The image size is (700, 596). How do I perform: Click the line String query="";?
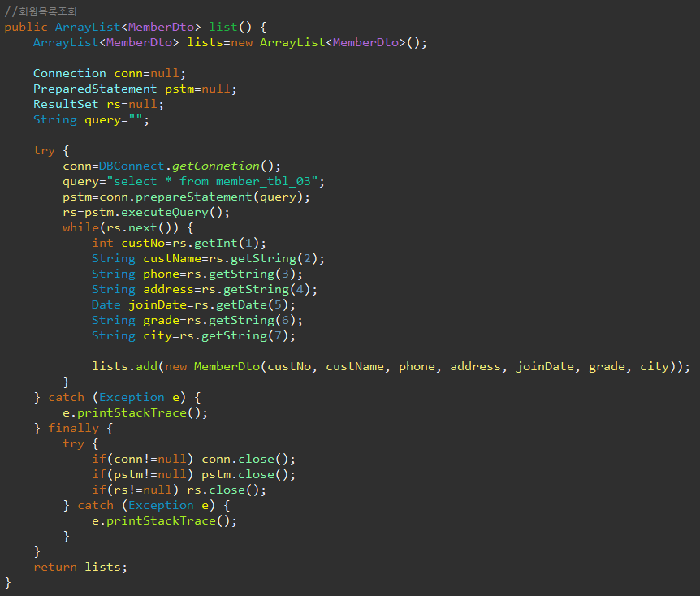pyautogui.click(x=91, y=120)
